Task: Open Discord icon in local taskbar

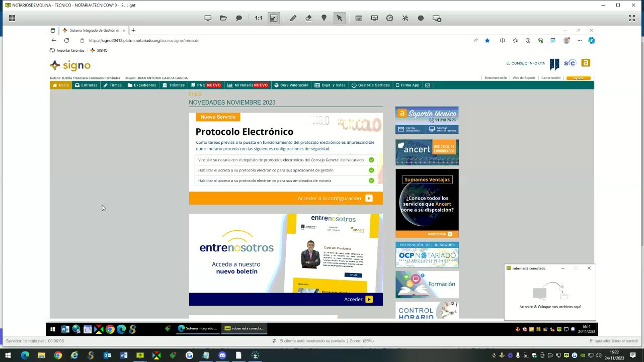Action: 222,355
